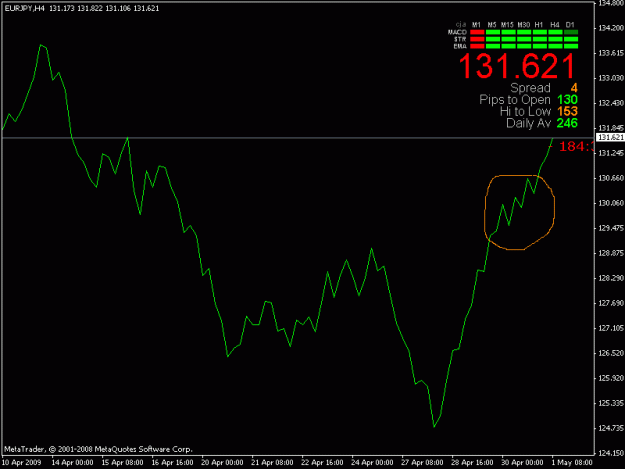
Task: Click the 127.690 price axis label
Action: (611, 304)
